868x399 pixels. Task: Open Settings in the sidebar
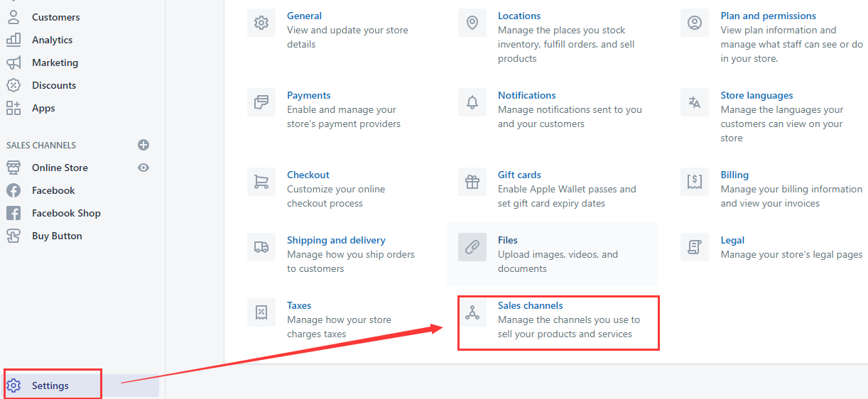pos(50,386)
